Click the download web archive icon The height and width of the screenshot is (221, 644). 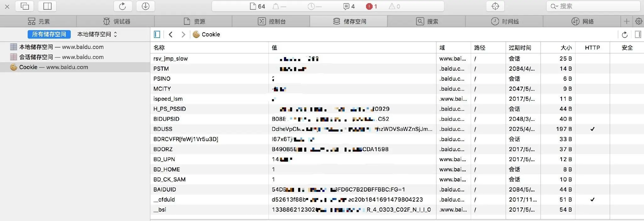(146, 6)
